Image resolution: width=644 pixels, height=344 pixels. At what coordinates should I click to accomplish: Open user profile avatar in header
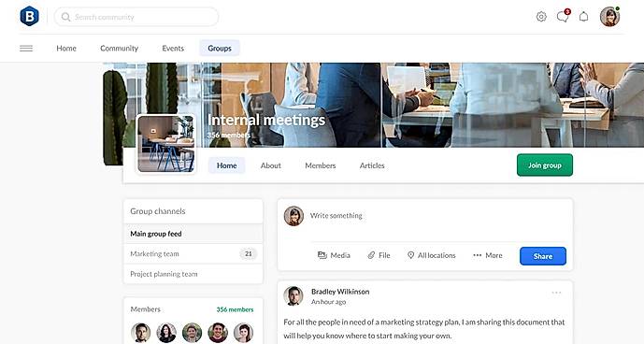pos(609,17)
